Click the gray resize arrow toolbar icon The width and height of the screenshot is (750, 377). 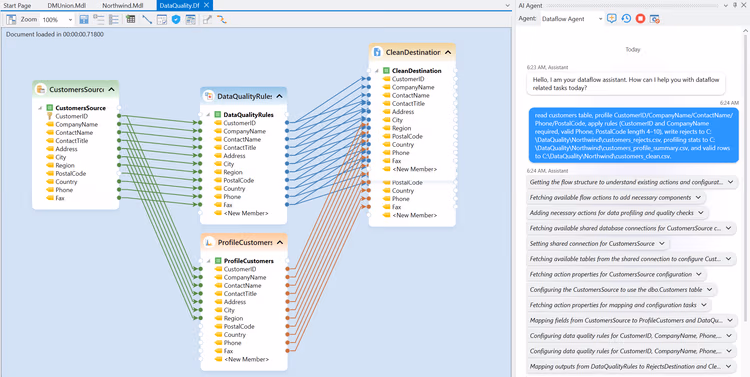207,20
